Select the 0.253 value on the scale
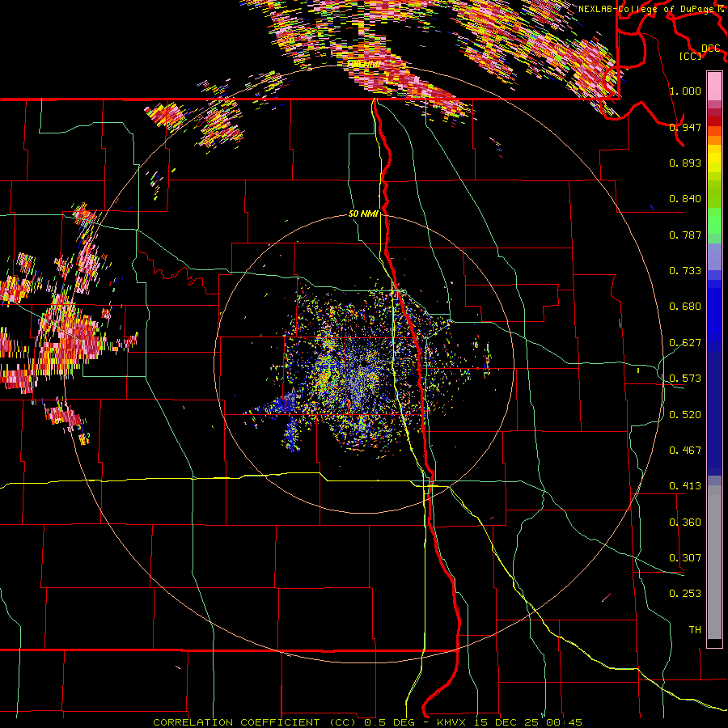728x728 pixels. point(685,594)
